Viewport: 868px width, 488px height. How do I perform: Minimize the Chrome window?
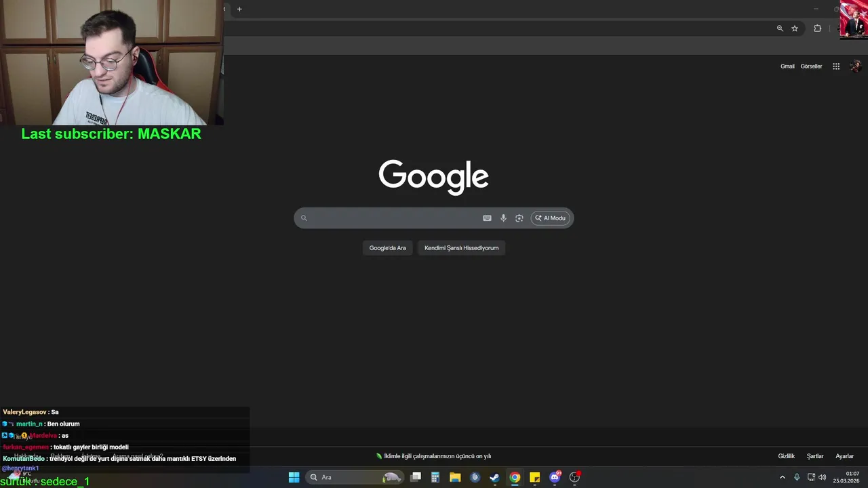(816, 9)
